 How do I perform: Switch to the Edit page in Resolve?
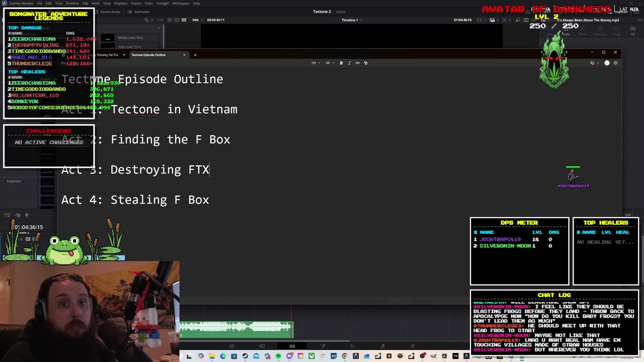292,346
